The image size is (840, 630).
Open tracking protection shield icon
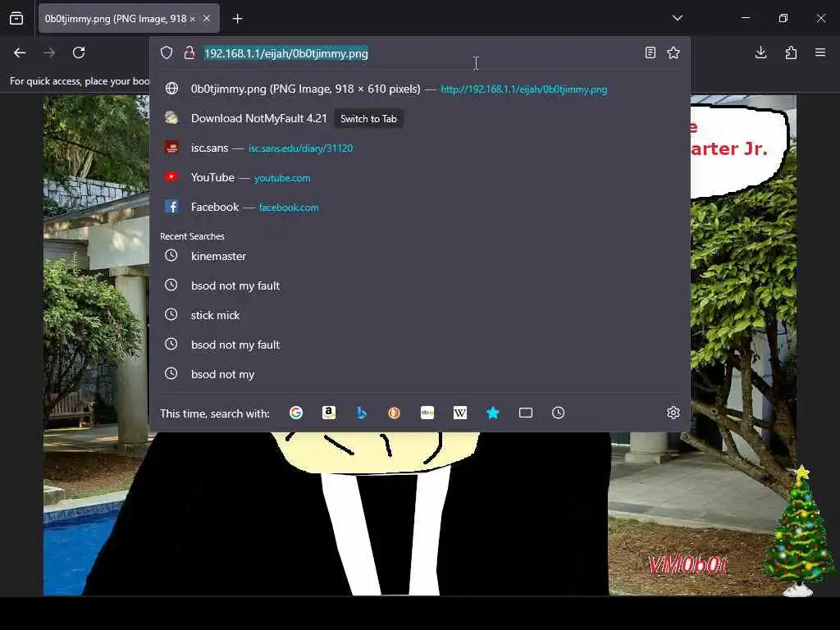(x=167, y=52)
